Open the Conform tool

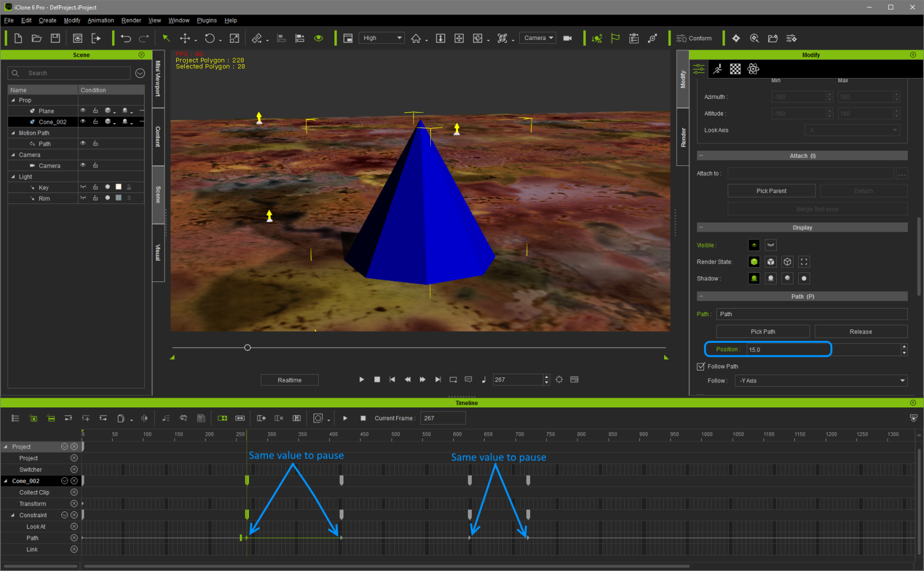[694, 38]
